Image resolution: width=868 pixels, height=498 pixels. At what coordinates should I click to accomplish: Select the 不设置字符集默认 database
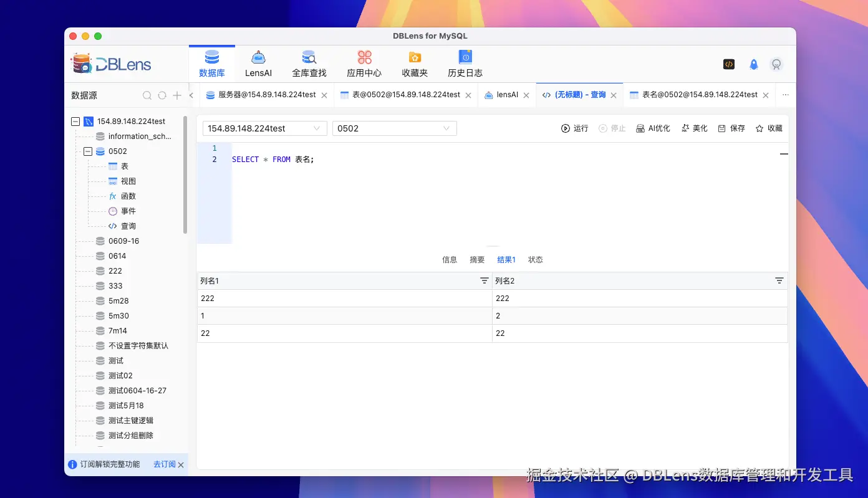(x=132, y=346)
